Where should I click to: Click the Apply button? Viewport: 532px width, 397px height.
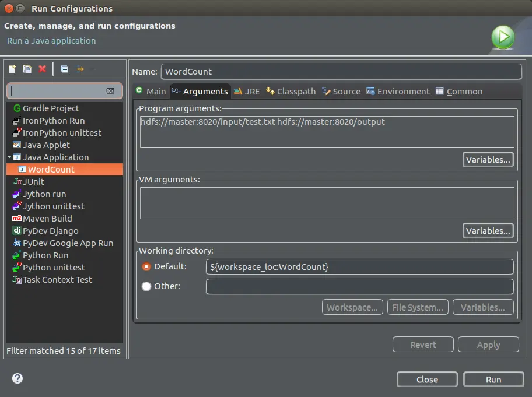coord(489,345)
